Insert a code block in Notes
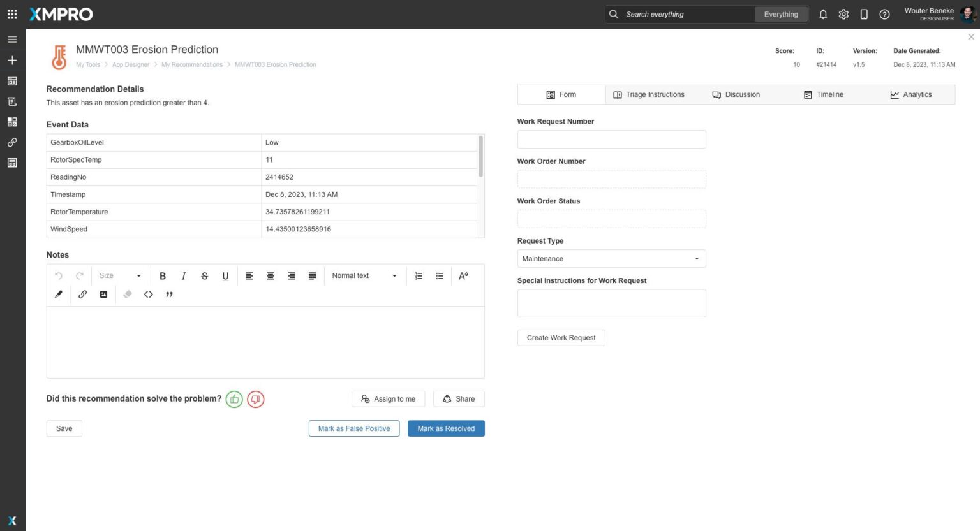This screenshot has width=980, height=531. tap(149, 295)
